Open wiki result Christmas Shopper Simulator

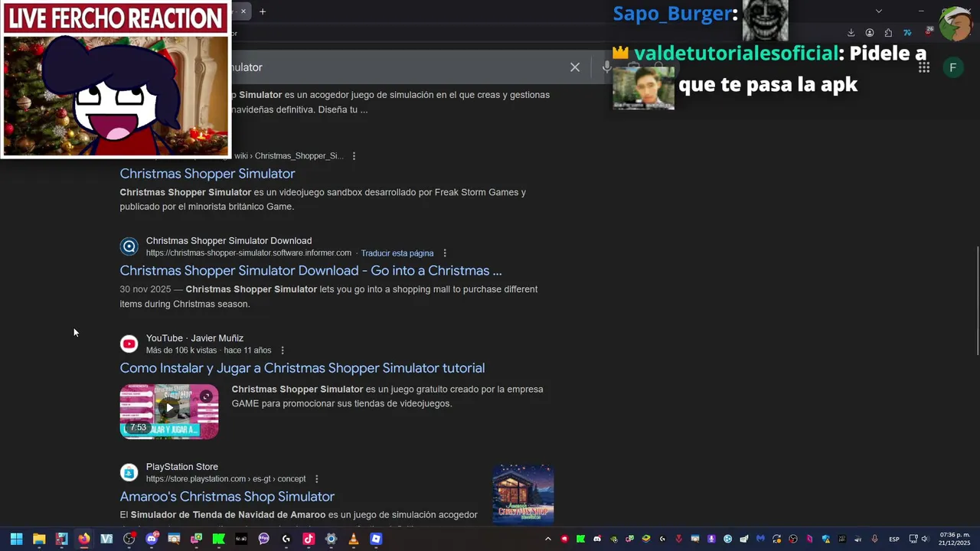(207, 174)
